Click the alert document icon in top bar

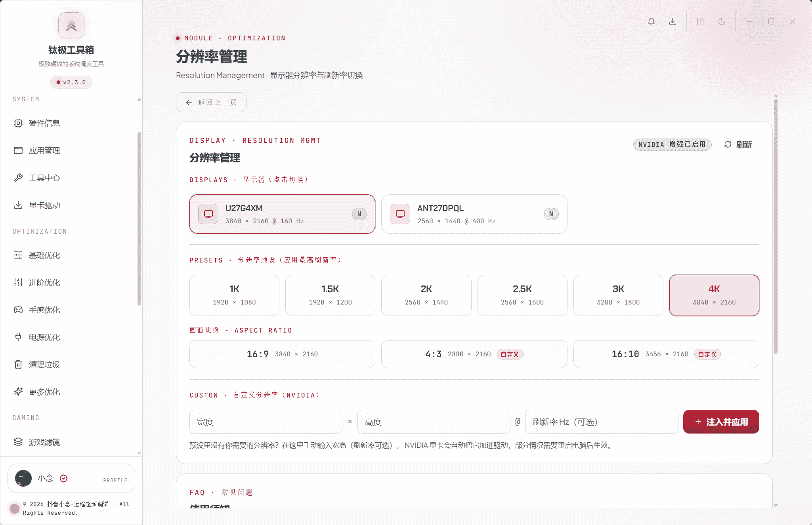pos(700,21)
